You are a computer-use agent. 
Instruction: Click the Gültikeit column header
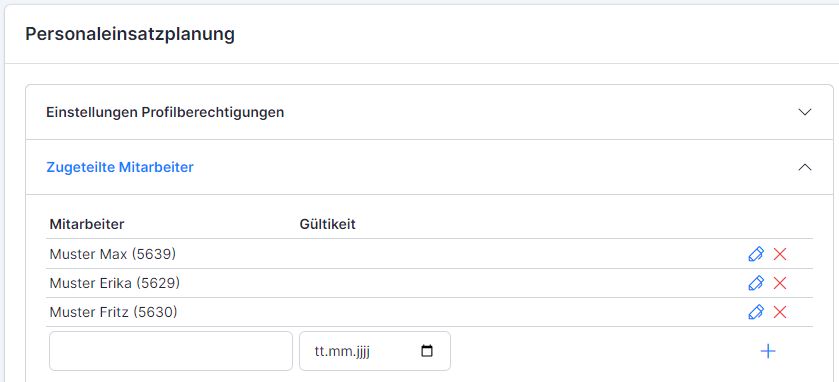click(327, 224)
